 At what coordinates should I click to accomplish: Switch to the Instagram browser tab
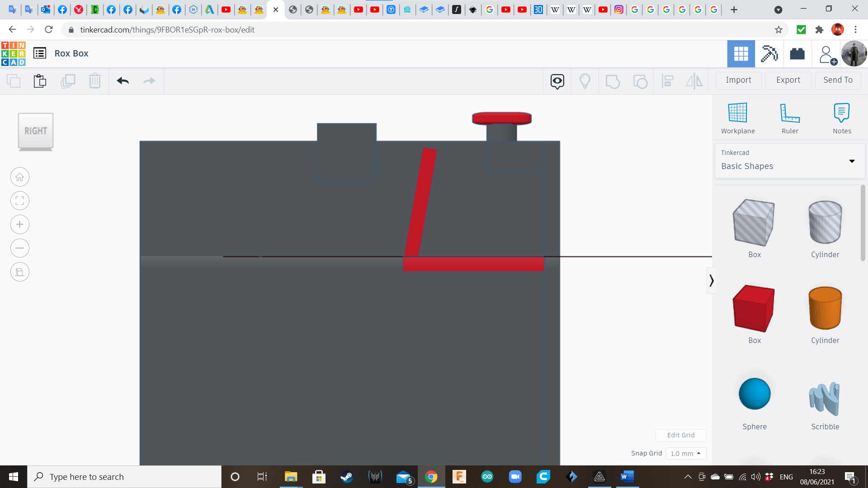click(x=619, y=9)
